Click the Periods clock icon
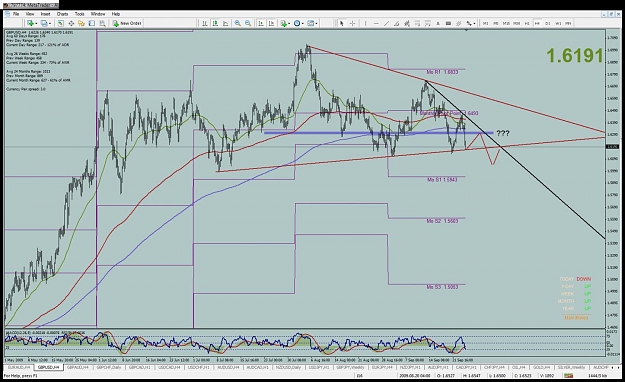Viewport: 625px width, 382px height. 297,24
